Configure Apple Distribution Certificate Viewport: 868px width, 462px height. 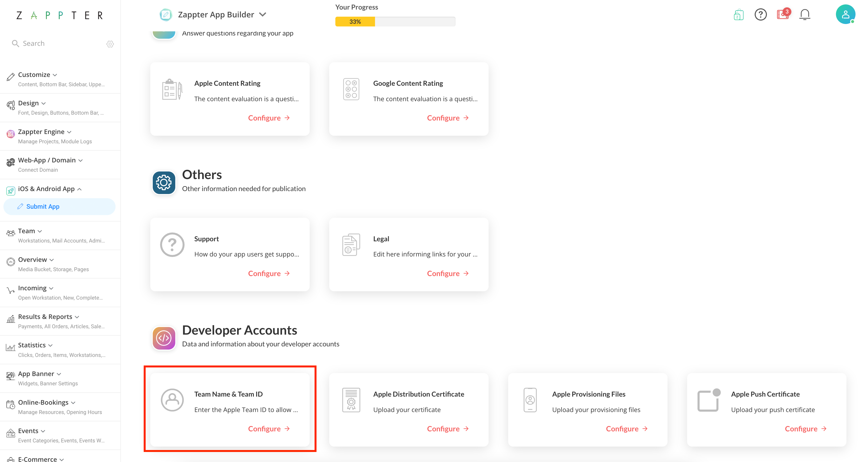tap(448, 429)
